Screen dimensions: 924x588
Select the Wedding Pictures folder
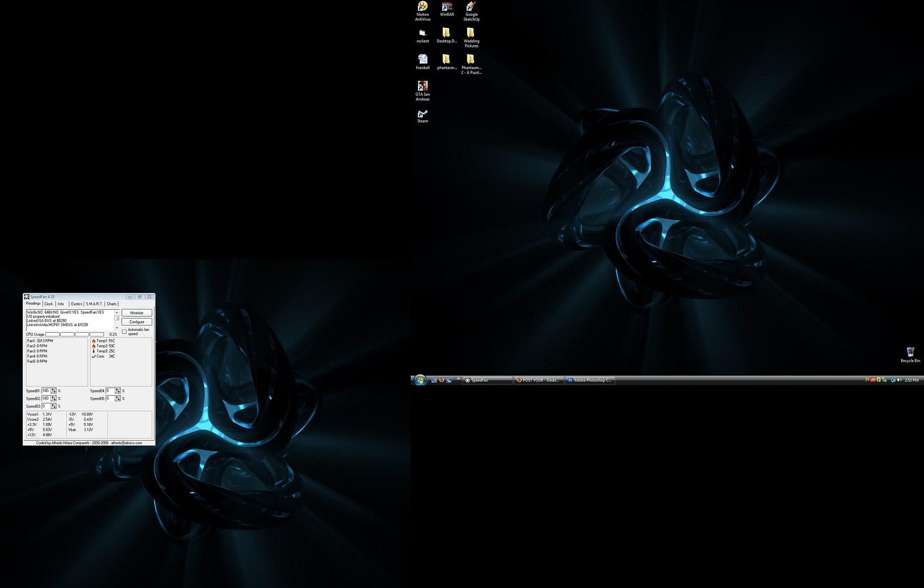(471, 38)
